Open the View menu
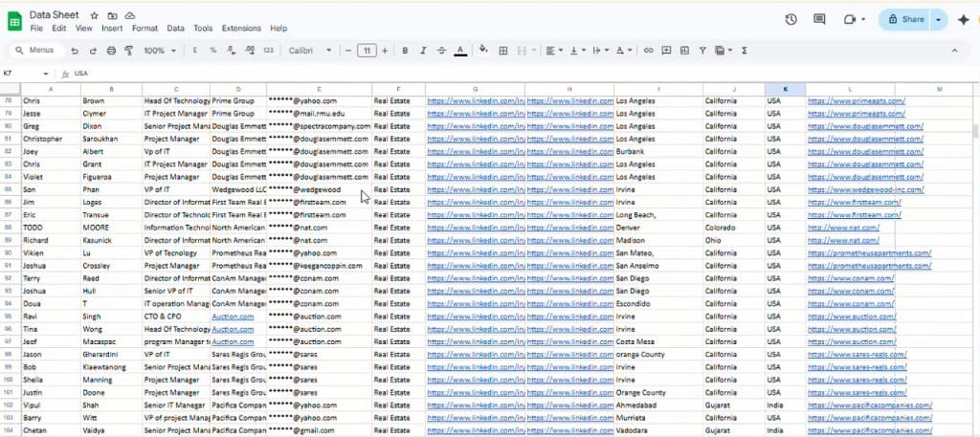The width and height of the screenshot is (980, 437). (x=84, y=29)
